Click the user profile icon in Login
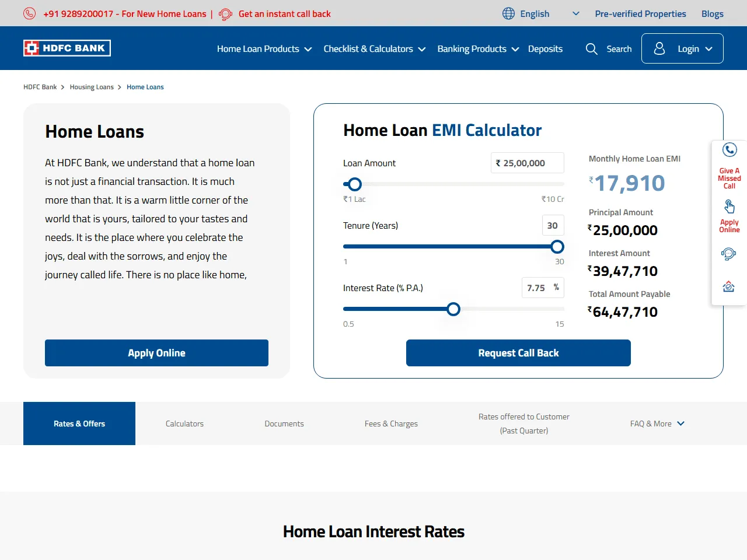The width and height of the screenshot is (747, 560). pyautogui.click(x=659, y=48)
